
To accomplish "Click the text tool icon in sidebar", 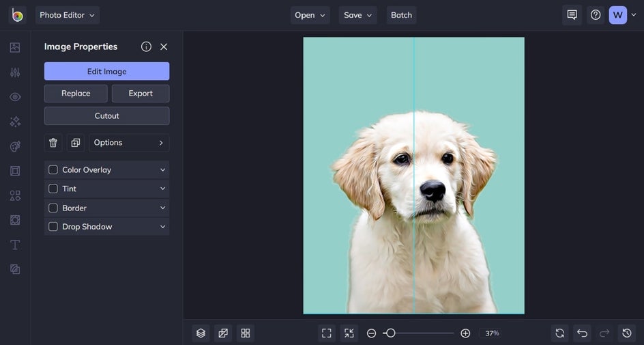I will tap(15, 245).
